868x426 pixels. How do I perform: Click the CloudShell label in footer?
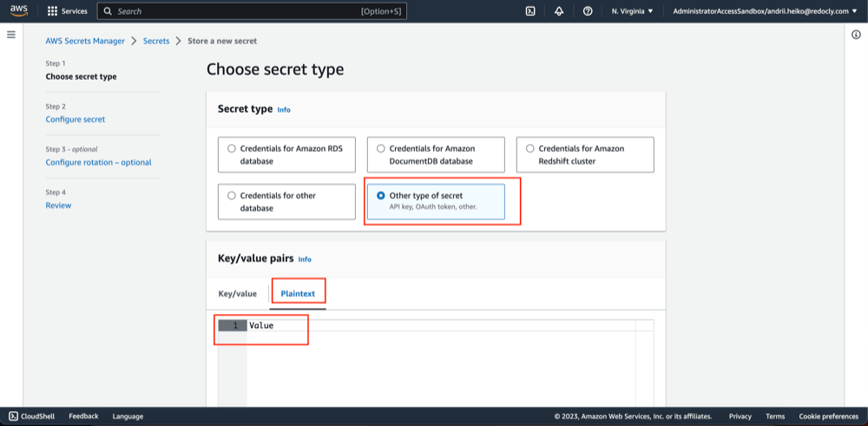pos(39,416)
